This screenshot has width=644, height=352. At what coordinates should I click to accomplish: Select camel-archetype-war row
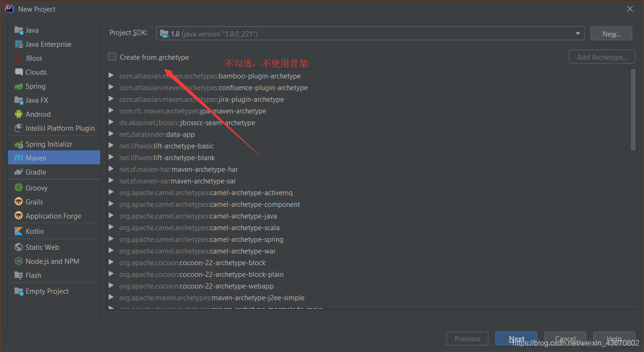pos(368,251)
